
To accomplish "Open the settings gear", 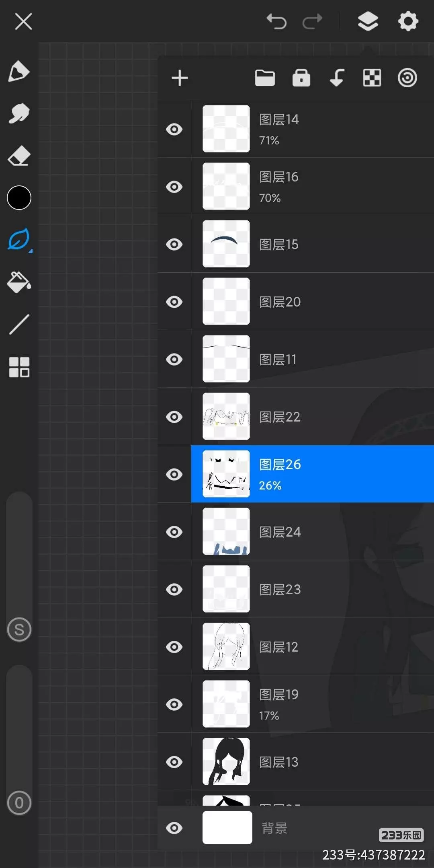I will pyautogui.click(x=408, y=21).
